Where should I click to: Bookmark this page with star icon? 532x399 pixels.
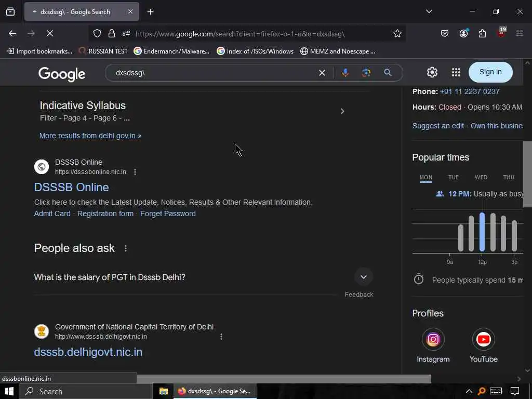coord(397,33)
